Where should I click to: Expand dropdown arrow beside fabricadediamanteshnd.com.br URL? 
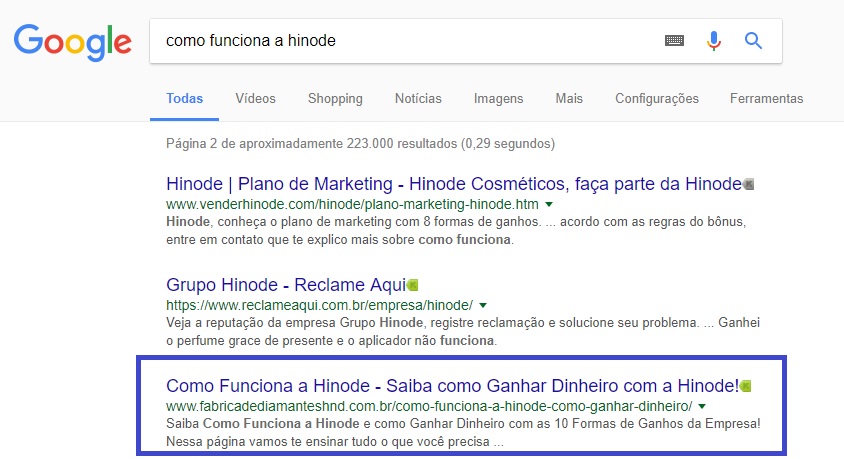click(702, 406)
